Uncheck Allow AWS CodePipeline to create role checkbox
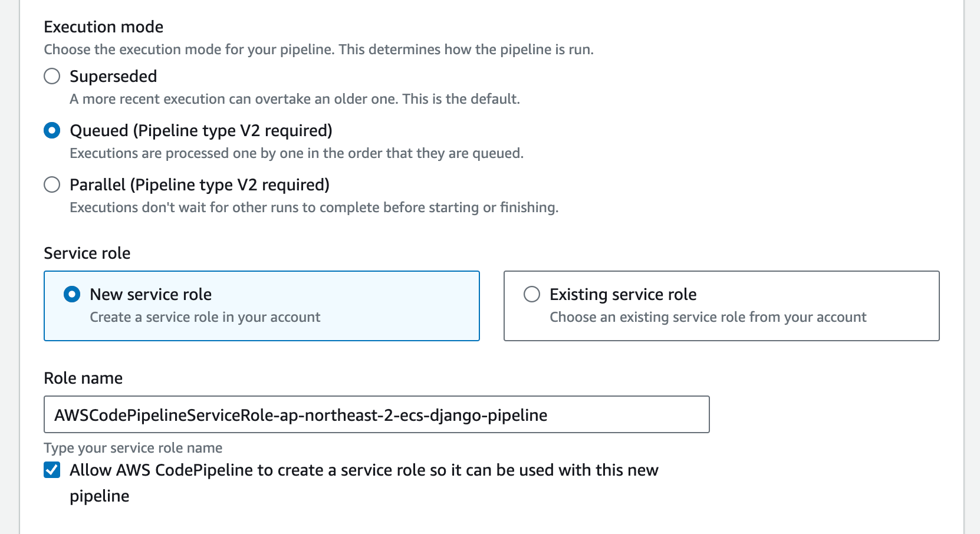Viewport: 980px width, 534px height. [x=52, y=470]
